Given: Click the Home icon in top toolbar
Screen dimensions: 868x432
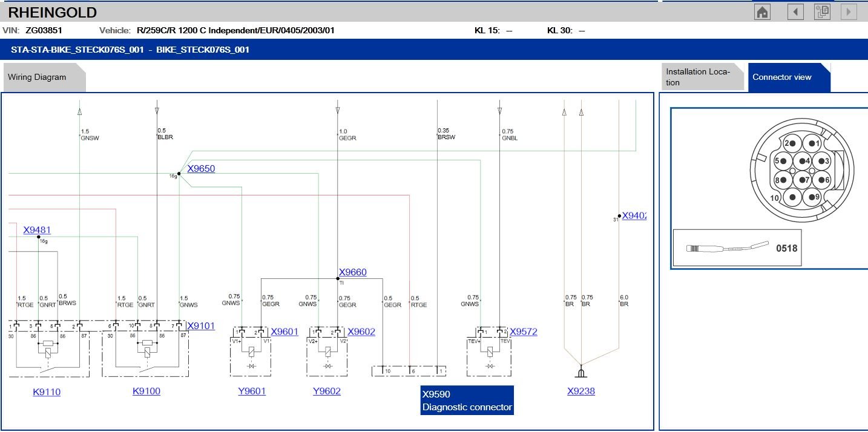Looking at the screenshot, I should coord(763,12).
